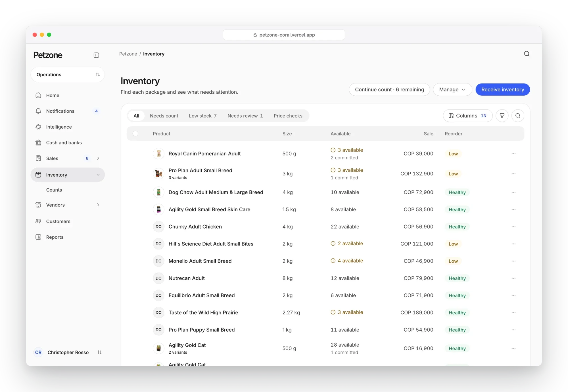
Task: Open the Columns picker dropdown
Action: tap(467, 116)
